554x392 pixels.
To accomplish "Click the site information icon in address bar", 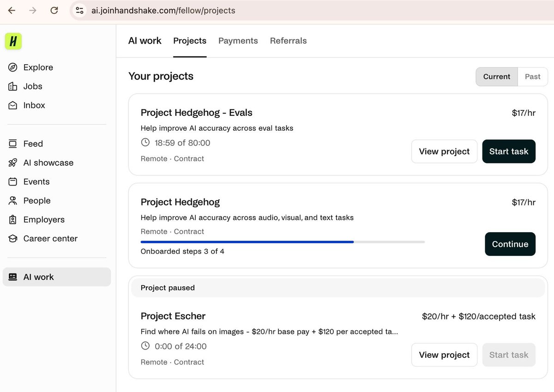I will click(79, 10).
